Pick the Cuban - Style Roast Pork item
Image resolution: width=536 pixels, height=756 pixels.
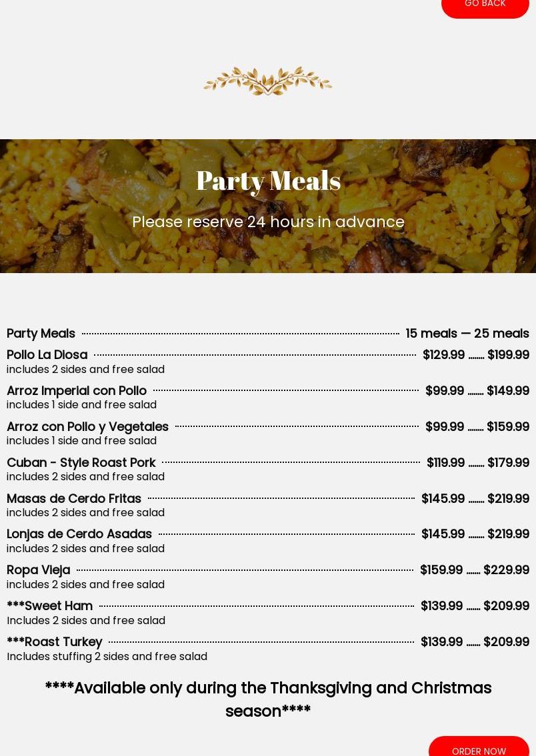coord(81,463)
